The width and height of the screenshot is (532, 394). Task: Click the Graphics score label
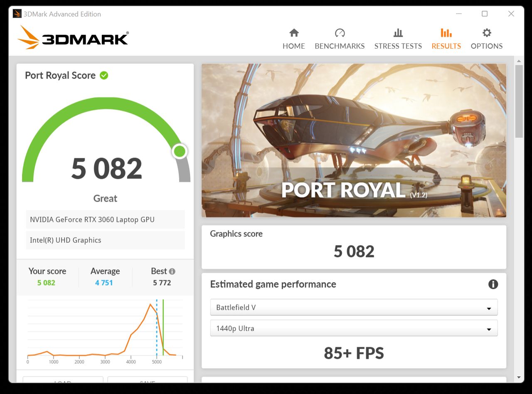click(236, 234)
